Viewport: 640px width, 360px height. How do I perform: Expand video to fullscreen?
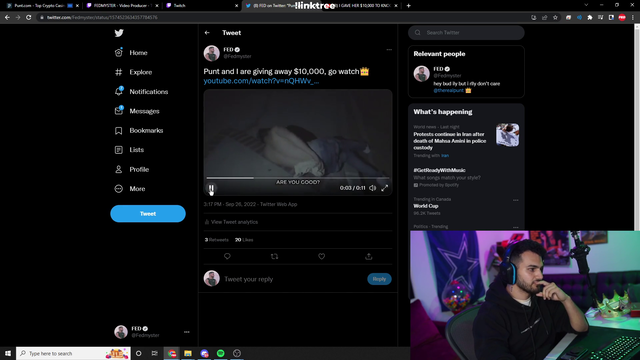tap(384, 188)
